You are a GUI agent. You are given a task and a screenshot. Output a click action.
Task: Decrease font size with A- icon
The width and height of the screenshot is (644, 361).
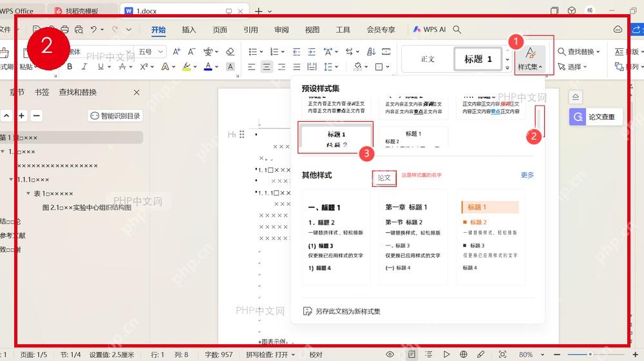(x=191, y=52)
